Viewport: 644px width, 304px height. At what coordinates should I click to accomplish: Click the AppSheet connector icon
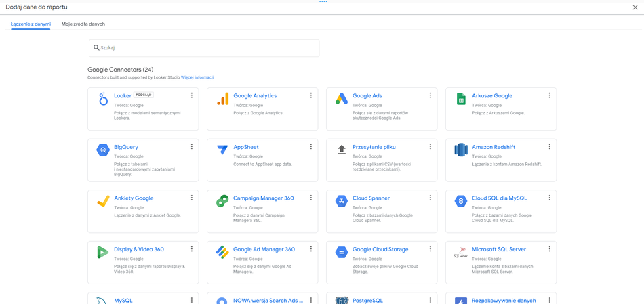click(x=222, y=150)
